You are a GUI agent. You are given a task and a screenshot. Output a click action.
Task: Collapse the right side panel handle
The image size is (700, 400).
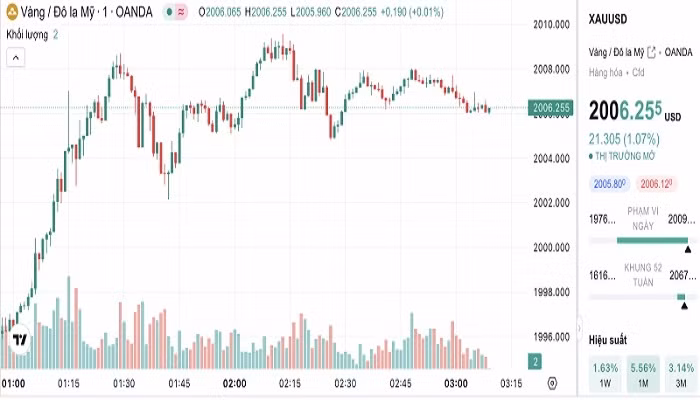click(x=579, y=329)
